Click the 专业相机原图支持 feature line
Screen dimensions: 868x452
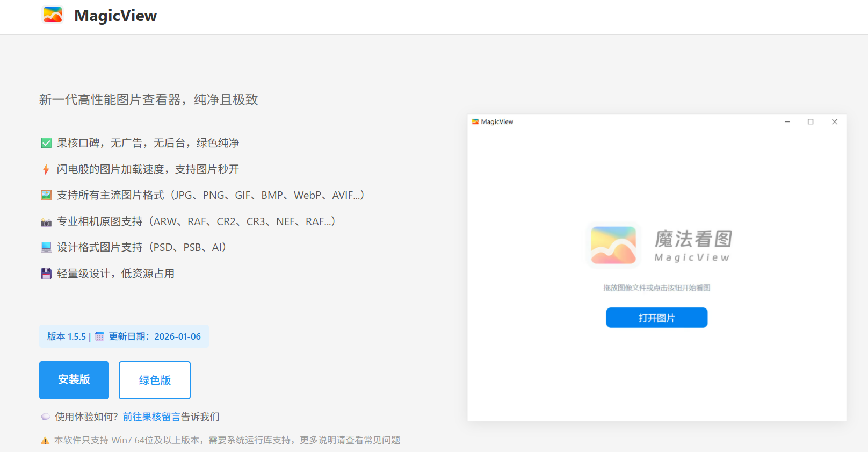(x=196, y=221)
